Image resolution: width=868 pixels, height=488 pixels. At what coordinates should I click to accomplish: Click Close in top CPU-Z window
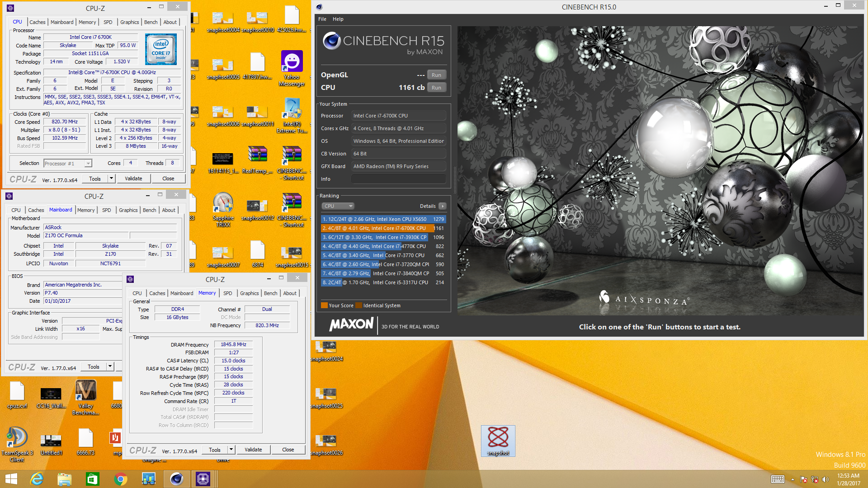click(x=168, y=178)
